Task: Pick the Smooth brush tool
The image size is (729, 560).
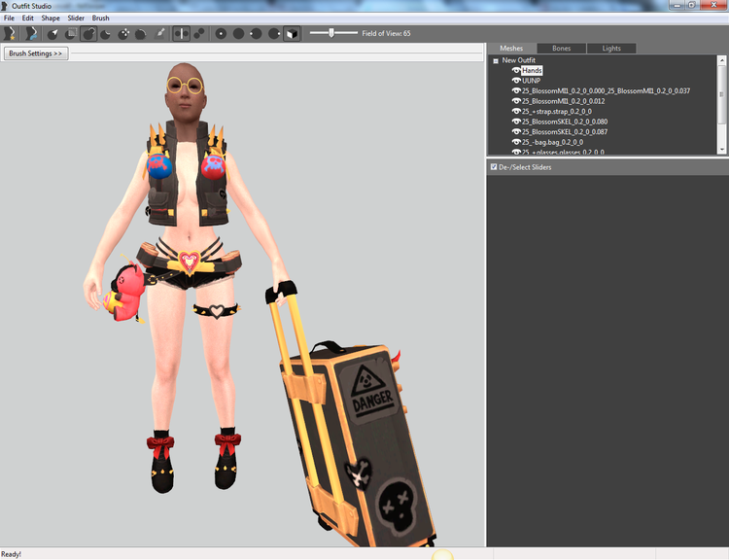Action: click(x=141, y=33)
